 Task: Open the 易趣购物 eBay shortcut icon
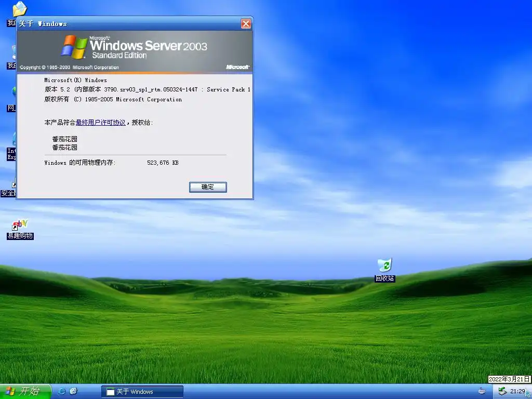(x=20, y=229)
